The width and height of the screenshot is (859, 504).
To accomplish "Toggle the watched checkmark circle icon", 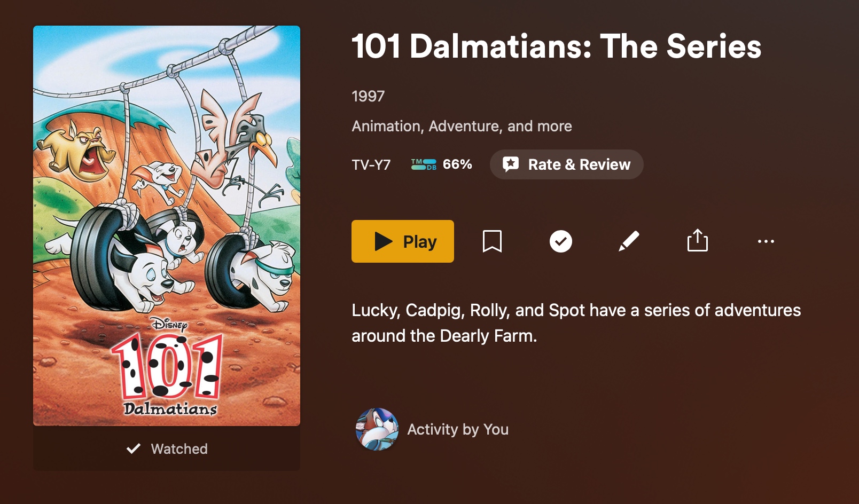I will pyautogui.click(x=561, y=241).
